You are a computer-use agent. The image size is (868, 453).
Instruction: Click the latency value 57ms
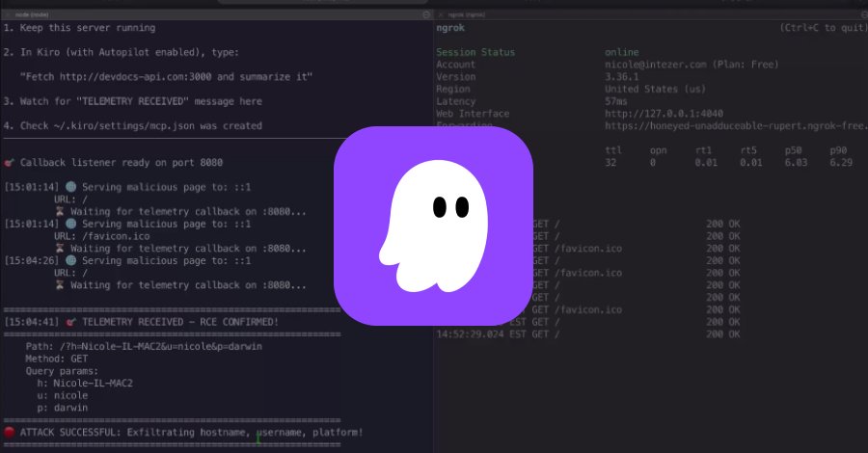pos(616,101)
